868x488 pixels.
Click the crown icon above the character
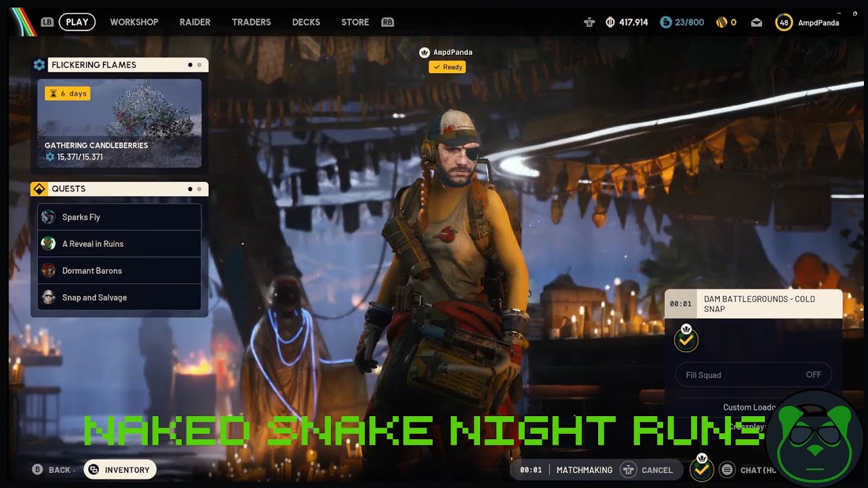[425, 52]
